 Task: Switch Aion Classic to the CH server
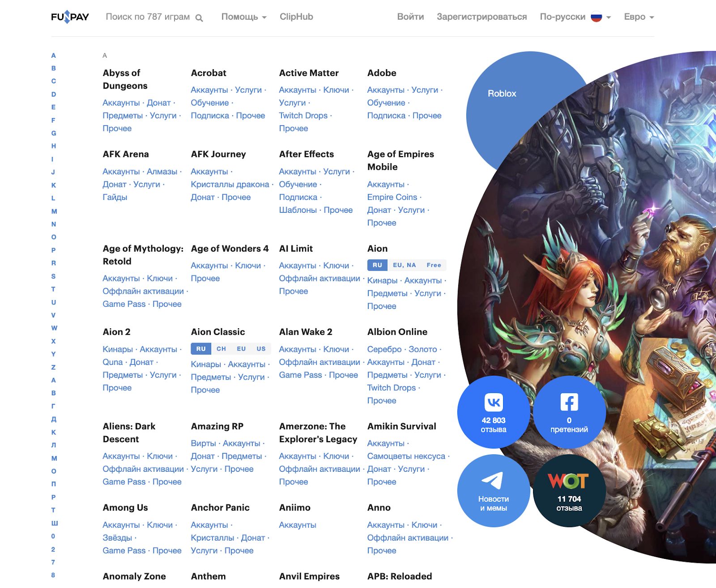[221, 349]
